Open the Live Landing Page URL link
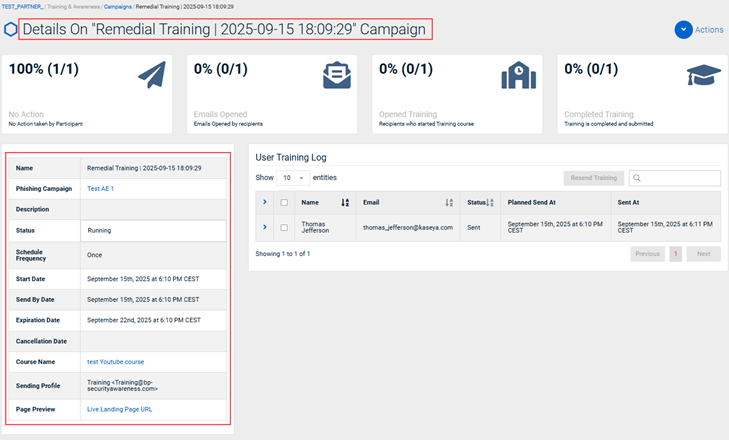 (x=119, y=409)
